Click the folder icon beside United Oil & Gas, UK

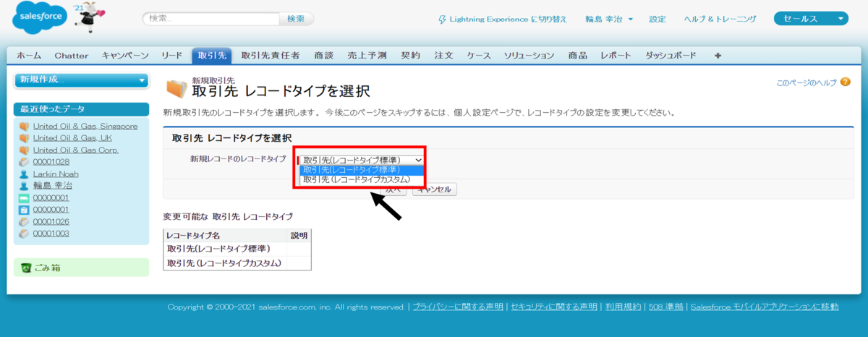coord(24,138)
